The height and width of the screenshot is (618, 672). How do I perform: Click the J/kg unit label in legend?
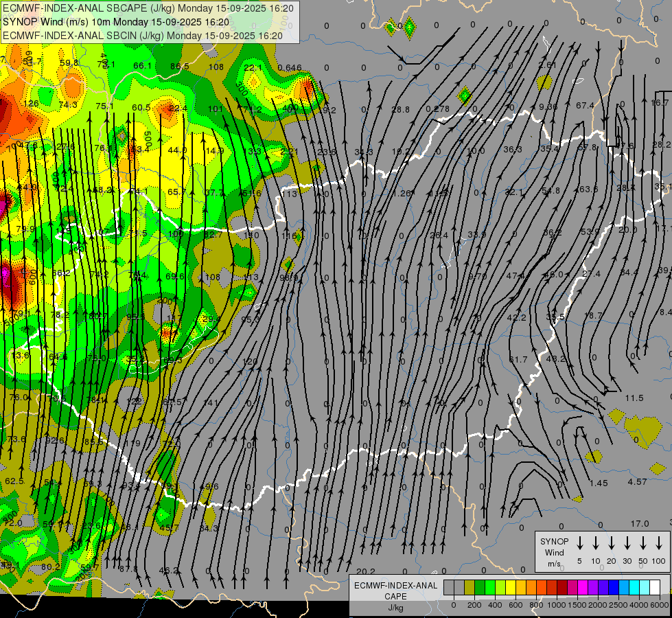click(395, 608)
